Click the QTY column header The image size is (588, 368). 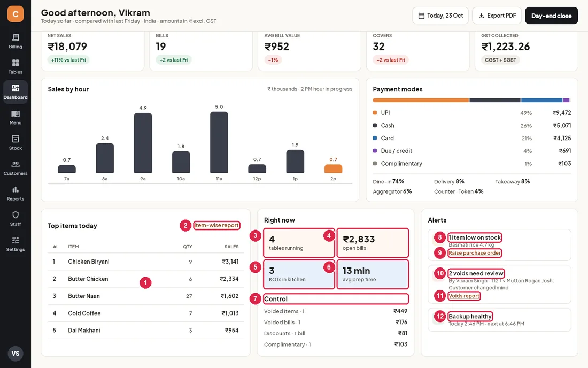click(x=188, y=247)
